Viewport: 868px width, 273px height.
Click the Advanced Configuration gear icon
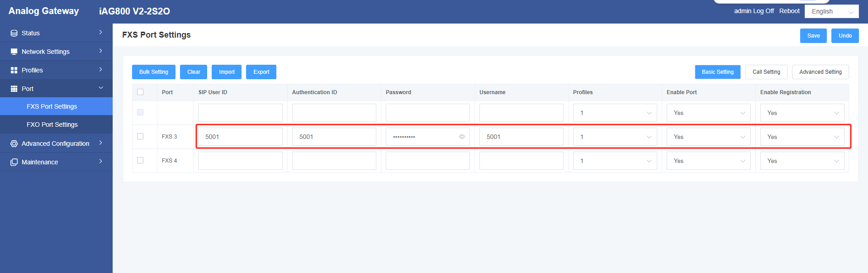[14, 144]
